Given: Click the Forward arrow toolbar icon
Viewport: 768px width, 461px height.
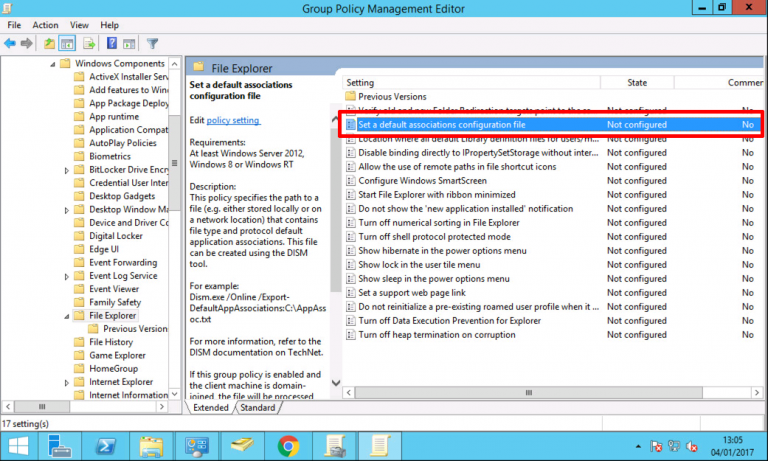Looking at the screenshot, I should point(26,44).
